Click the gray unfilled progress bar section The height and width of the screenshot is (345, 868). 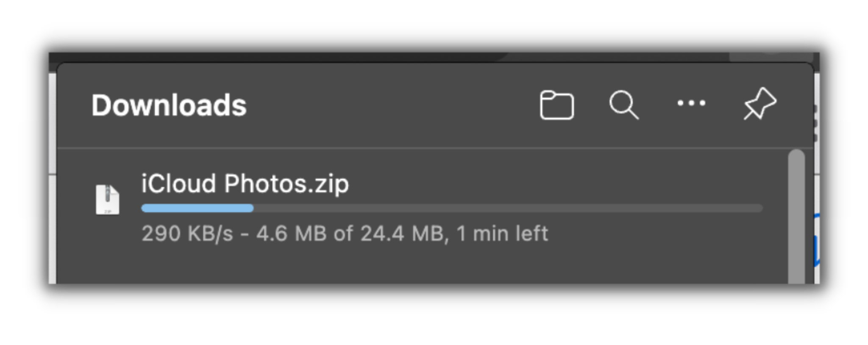(x=509, y=208)
